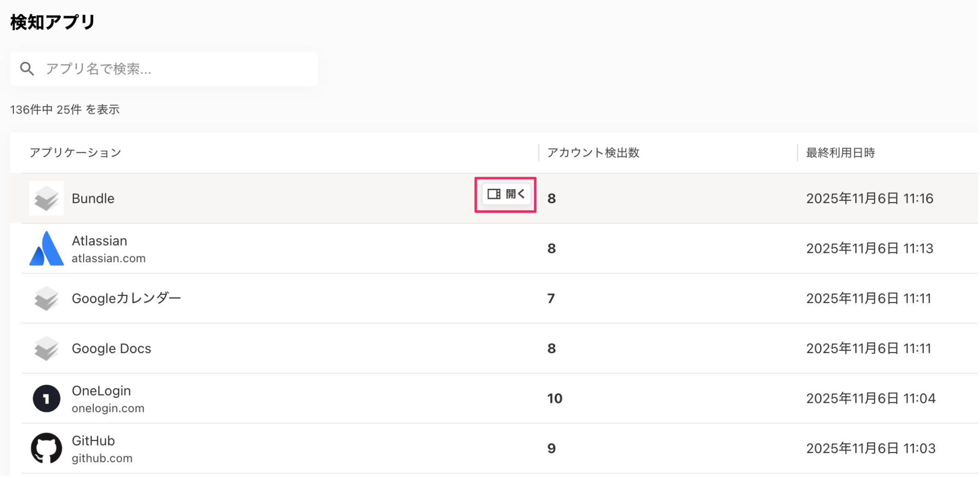Click the GitHub octocat icon
980x478 pixels.
point(46,448)
